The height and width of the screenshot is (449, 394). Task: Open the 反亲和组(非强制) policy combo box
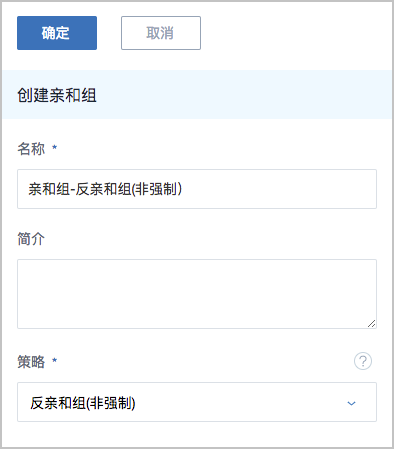click(x=197, y=402)
